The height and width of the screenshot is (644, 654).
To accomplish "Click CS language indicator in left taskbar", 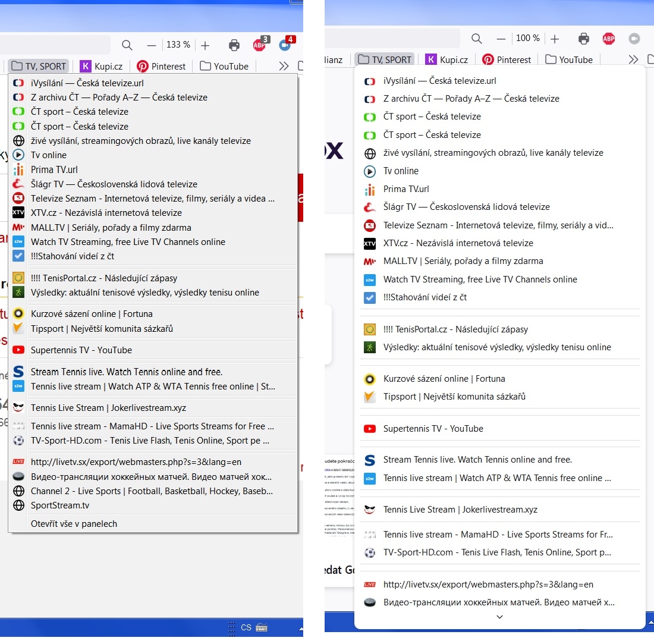I will tap(246, 627).
